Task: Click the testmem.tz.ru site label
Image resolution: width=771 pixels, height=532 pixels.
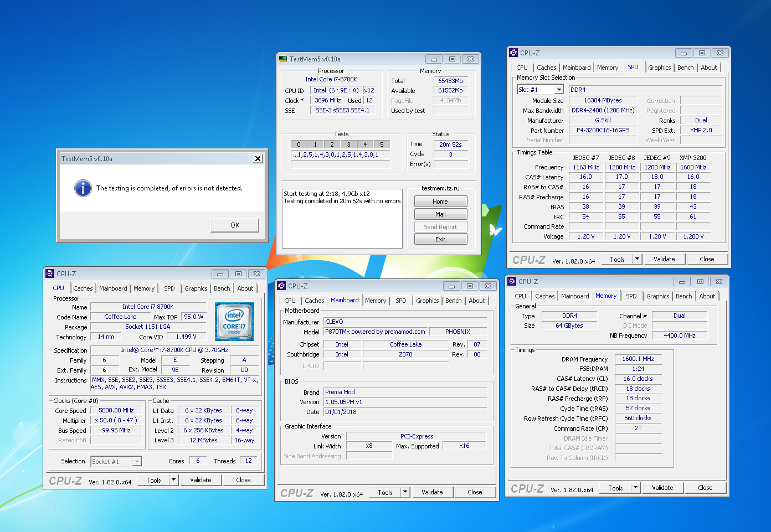Action: (x=440, y=188)
